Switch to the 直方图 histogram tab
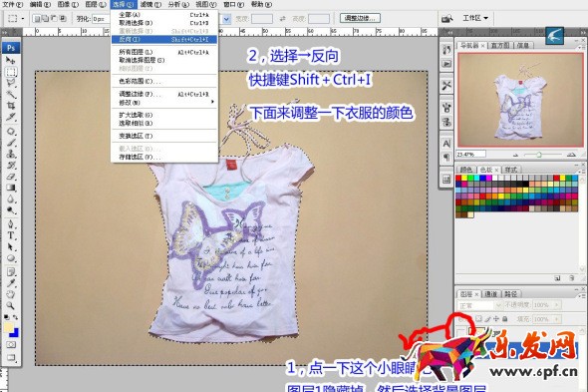This screenshot has height=392, width=588. click(500, 46)
